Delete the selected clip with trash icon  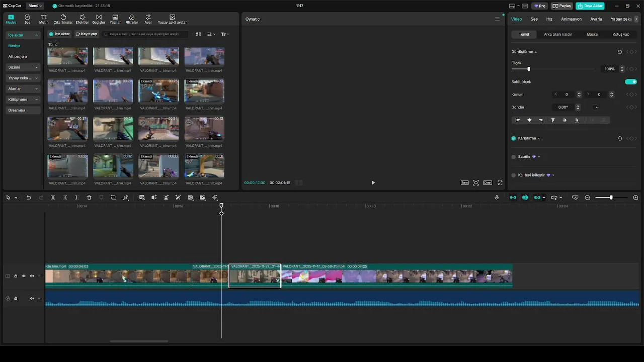(89, 198)
